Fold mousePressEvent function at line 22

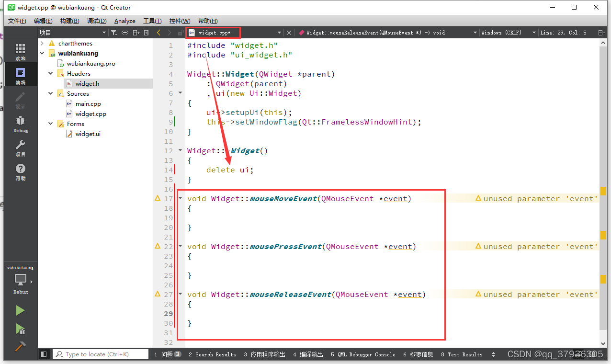(x=181, y=246)
